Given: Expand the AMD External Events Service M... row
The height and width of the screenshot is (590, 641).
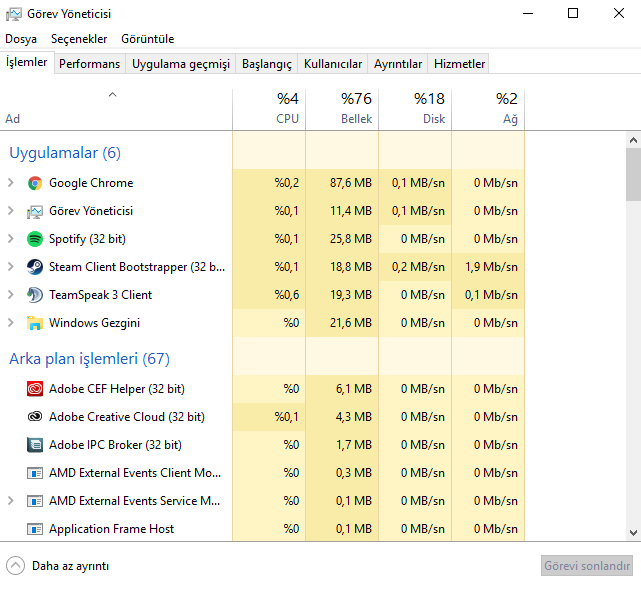Looking at the screenshot, I should (11, 501).
